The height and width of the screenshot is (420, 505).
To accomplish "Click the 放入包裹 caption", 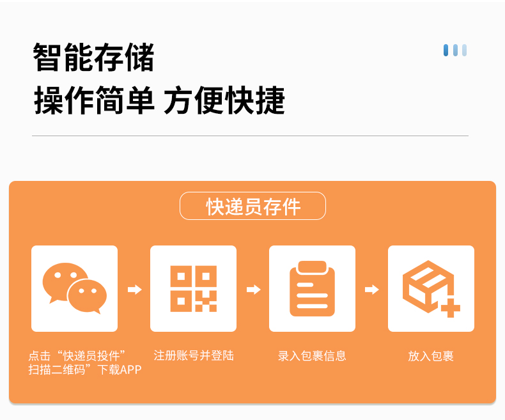I will pos(431,356).
